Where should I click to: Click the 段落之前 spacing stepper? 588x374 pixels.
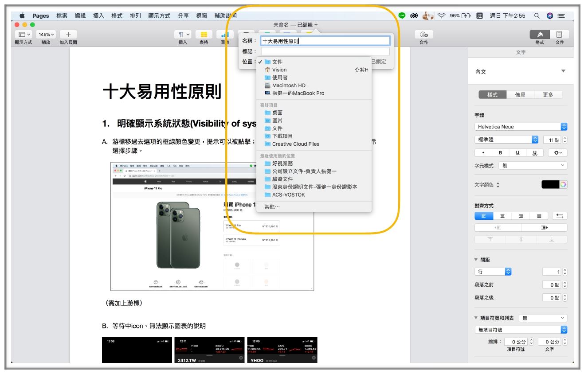click(x=565, y=285)
